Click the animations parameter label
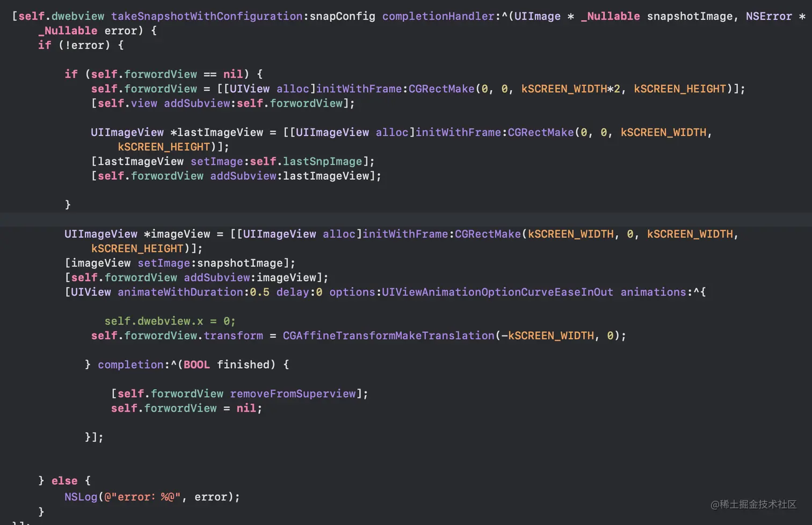 point(653,291)
